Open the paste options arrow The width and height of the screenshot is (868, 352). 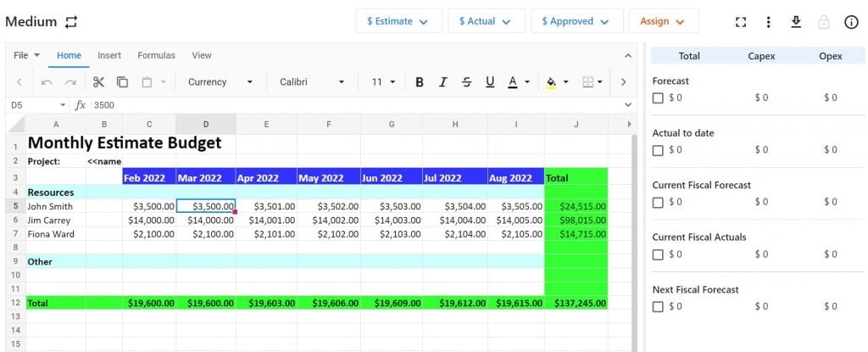pyautogui.click(x=164, y=82)
